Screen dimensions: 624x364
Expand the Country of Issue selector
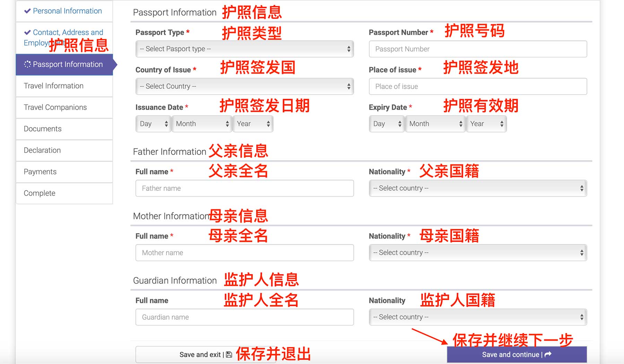pos(244,87)
